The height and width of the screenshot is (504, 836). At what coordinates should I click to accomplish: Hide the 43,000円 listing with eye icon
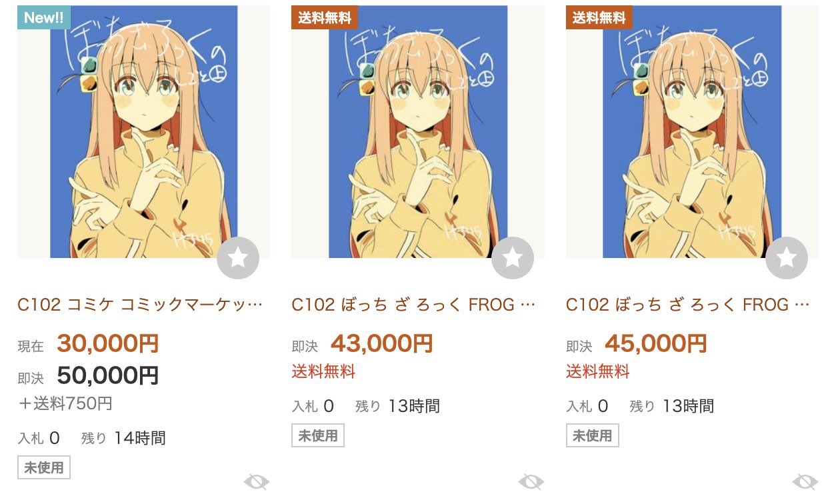531,481
